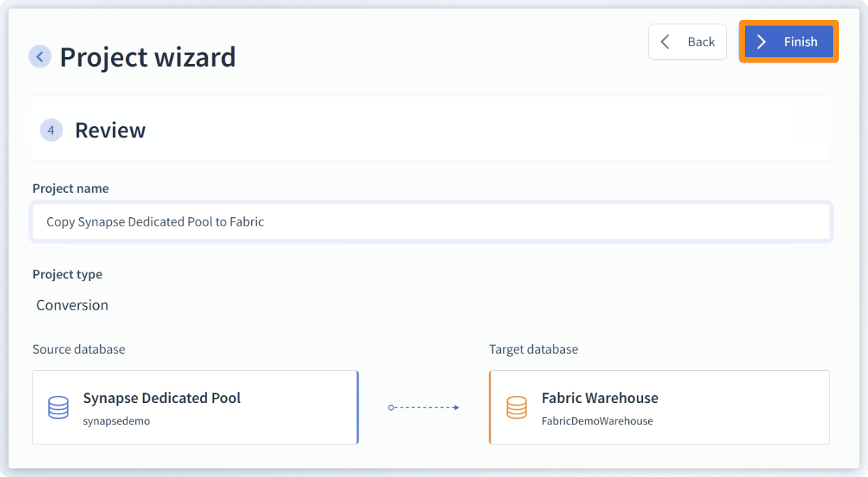Click the left chevron inside Back button
Image resolution: width=868 pixels, height=477 pixels.
click(665, 42)
